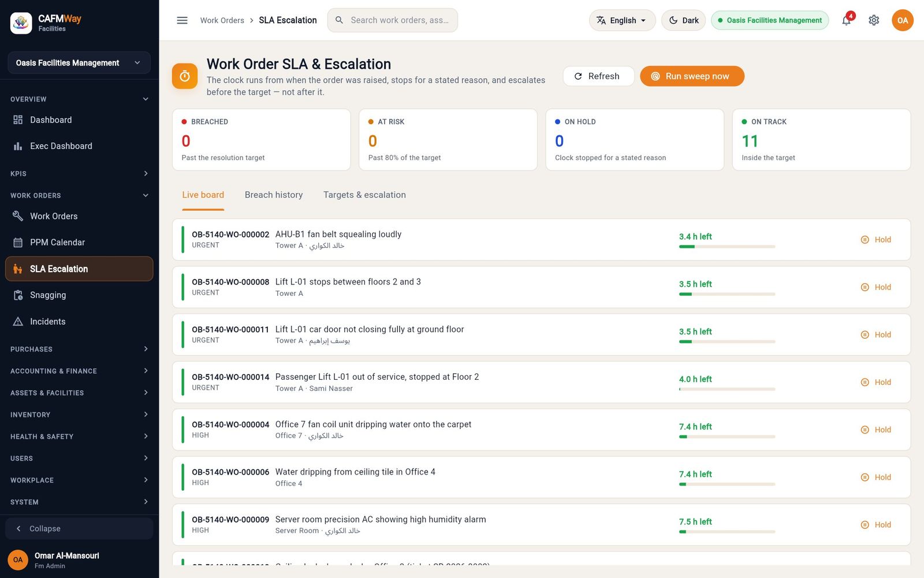Click the Snagging clipboard icon

18,295
